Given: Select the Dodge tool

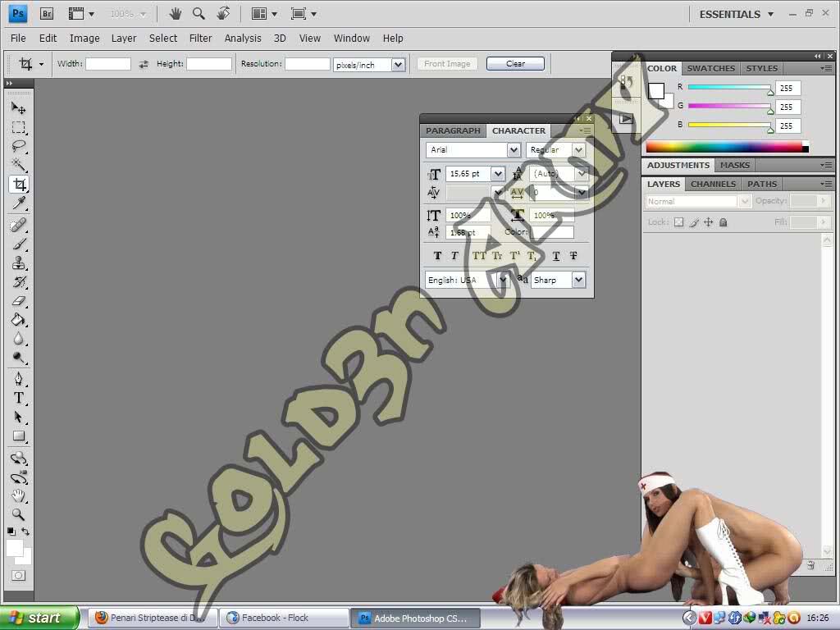Looking at the screenshot, I should pyautogui.click(x=19, y=358).
